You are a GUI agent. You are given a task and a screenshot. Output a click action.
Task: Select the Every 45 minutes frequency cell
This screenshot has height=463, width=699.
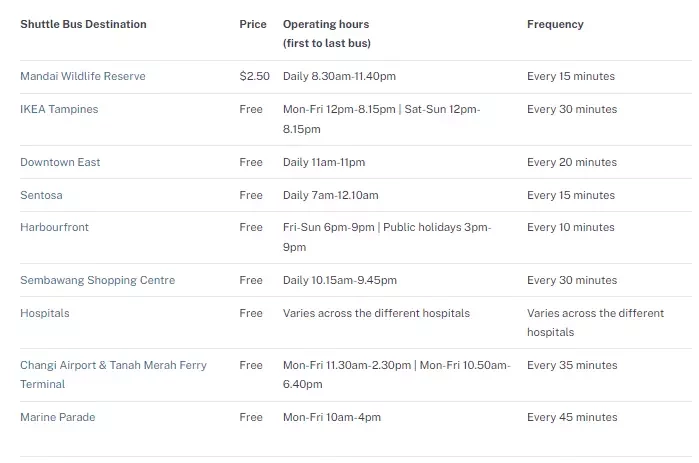click(x=572, y=418)
